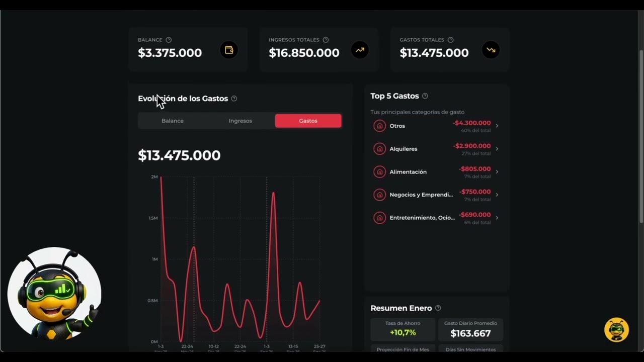Open help icon beside Resumen Enero

point(438,308)
